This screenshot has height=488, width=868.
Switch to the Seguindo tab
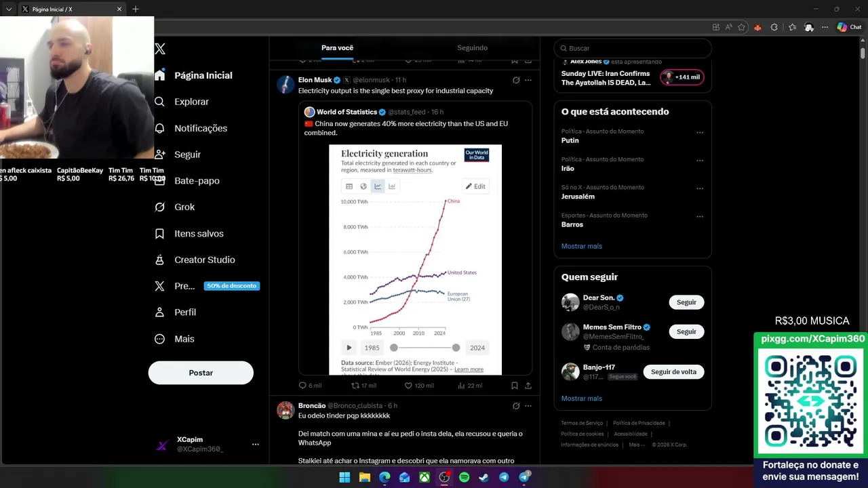[472, 47]
